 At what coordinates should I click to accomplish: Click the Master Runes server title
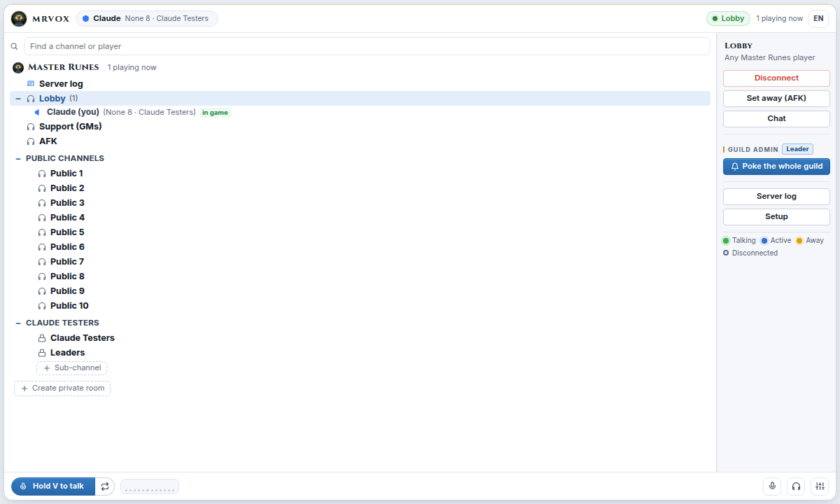tap(63, 68)
